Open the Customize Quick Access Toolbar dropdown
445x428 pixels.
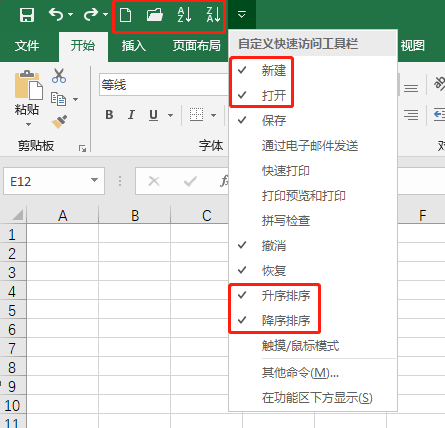242,15
